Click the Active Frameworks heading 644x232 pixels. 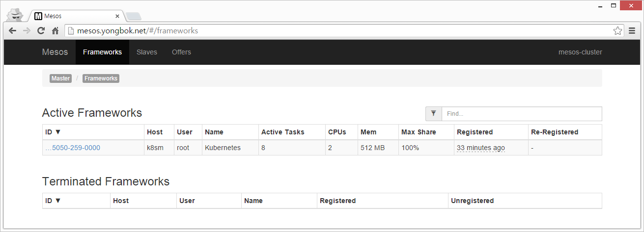[92, 113]
